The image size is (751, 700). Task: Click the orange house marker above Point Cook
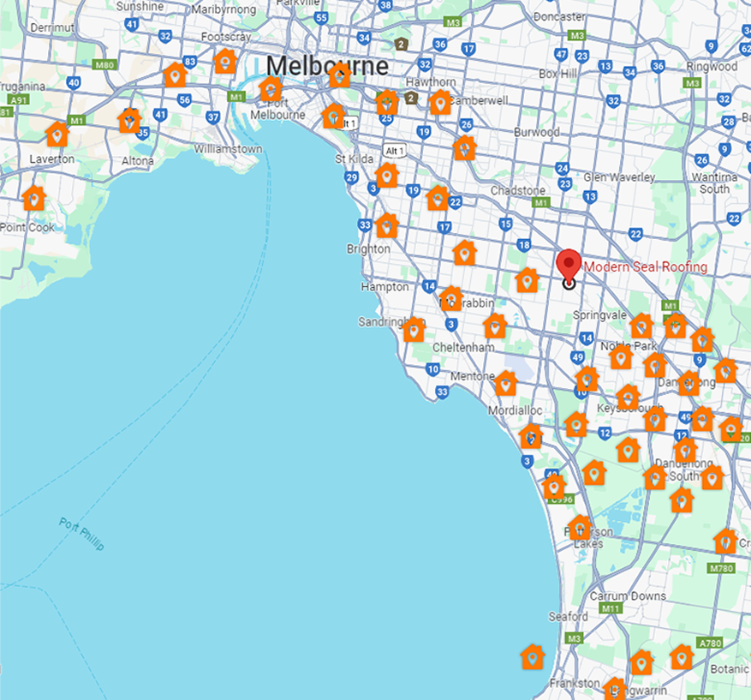point(33,198)
